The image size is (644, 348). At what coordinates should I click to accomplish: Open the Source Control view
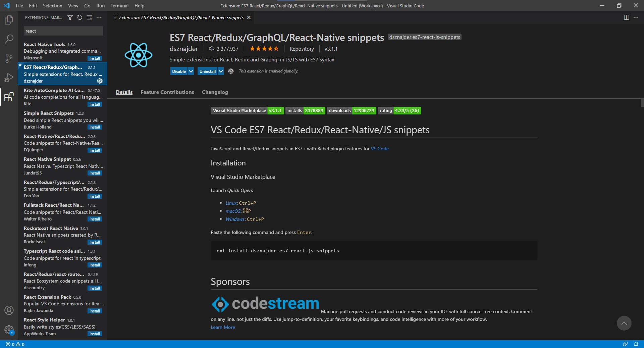(9, 58)
